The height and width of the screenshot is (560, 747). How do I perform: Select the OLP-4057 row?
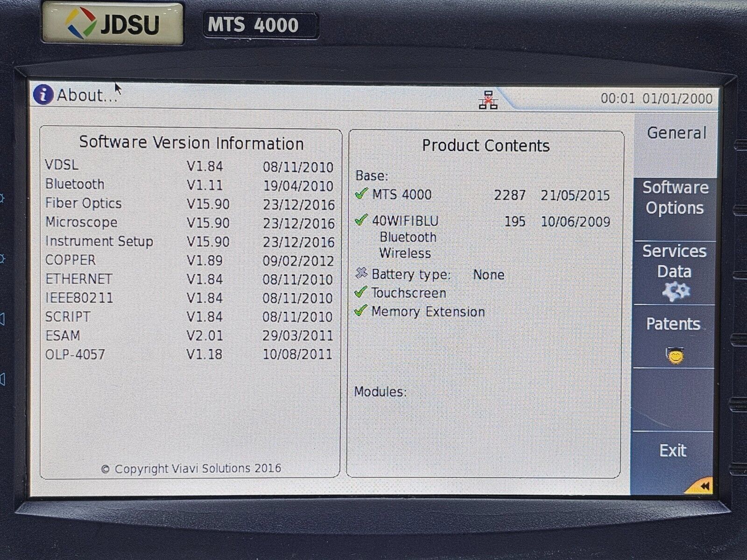coord(190,354)
